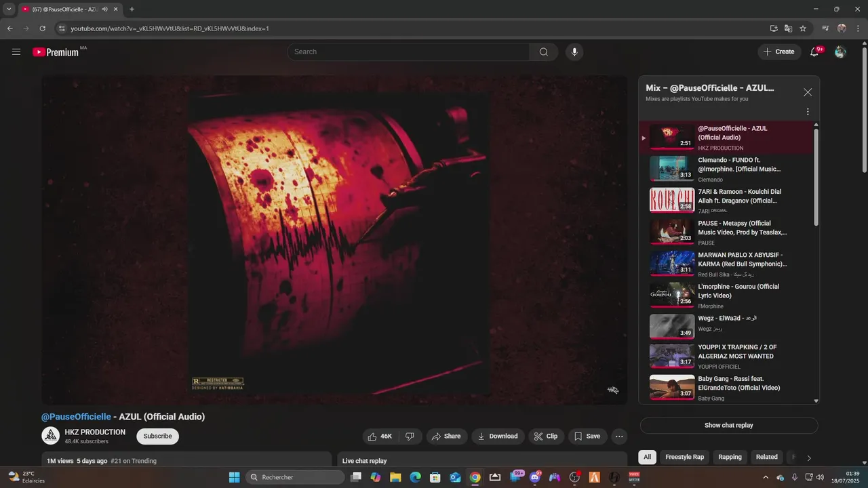Like the video with 46K likes
868x488 pixels.
[x=381, y=436]
